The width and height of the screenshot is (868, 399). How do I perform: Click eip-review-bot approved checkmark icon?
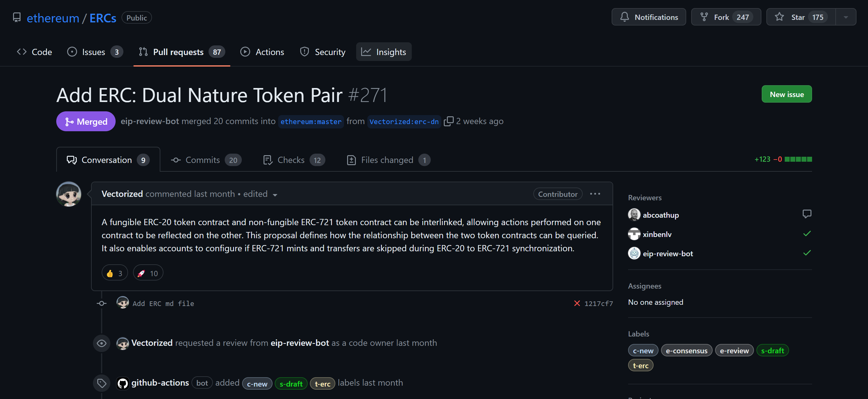pyautogui.click(x=807, y=253)
